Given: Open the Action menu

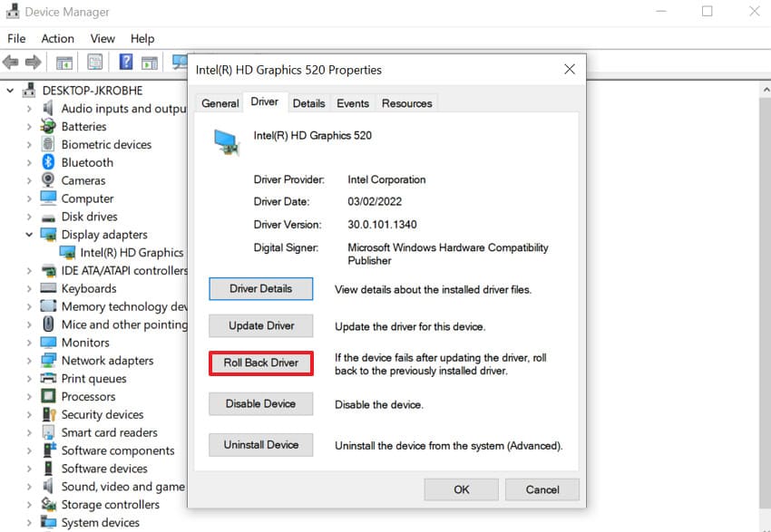Looking at the screenshot, I should click(x=57, y=38).
